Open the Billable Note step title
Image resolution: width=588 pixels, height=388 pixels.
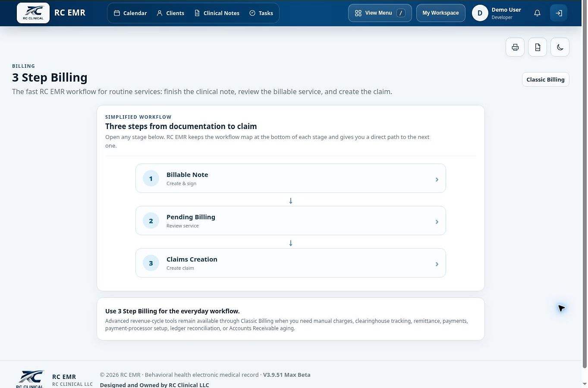(187, 175)
